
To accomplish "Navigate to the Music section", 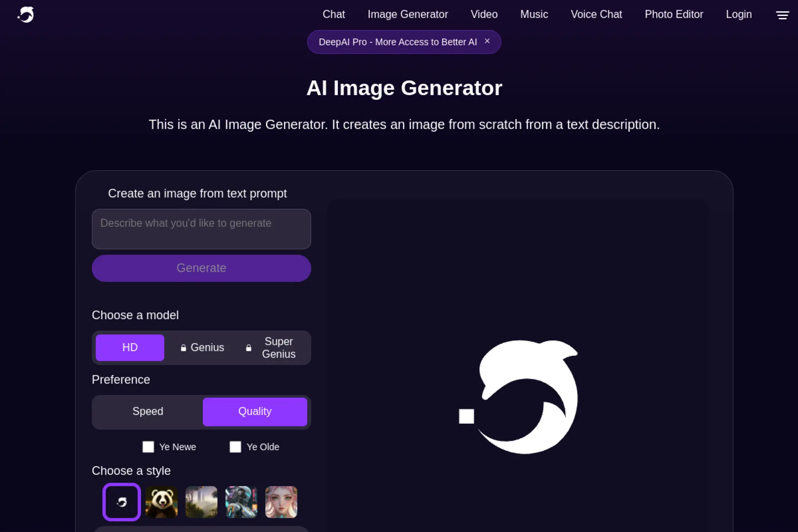I will (x=534, y=14).
